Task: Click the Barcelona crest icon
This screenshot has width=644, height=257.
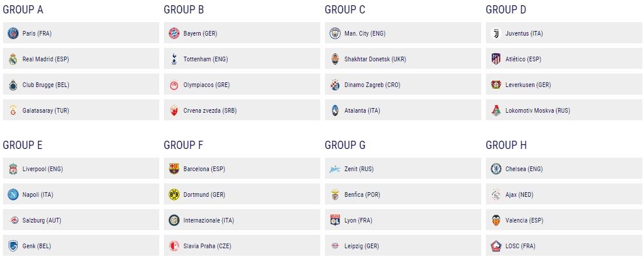Action: (x=174, y=169)
